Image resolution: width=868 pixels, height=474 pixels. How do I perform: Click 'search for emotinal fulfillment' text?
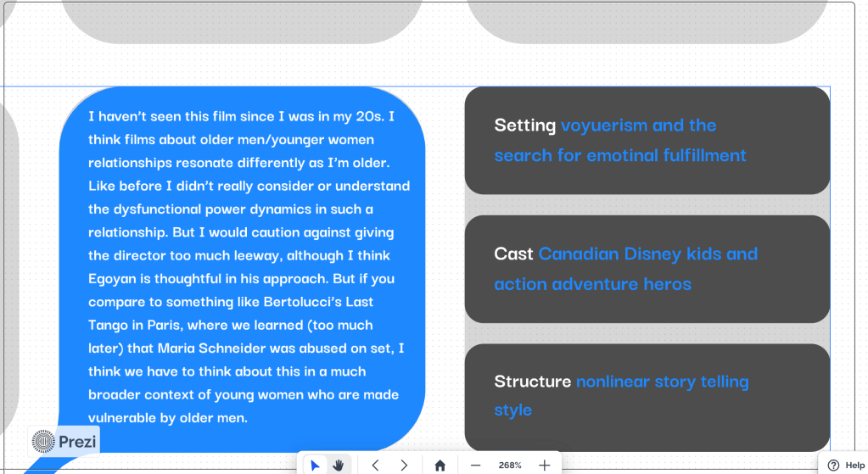(620, 155)
